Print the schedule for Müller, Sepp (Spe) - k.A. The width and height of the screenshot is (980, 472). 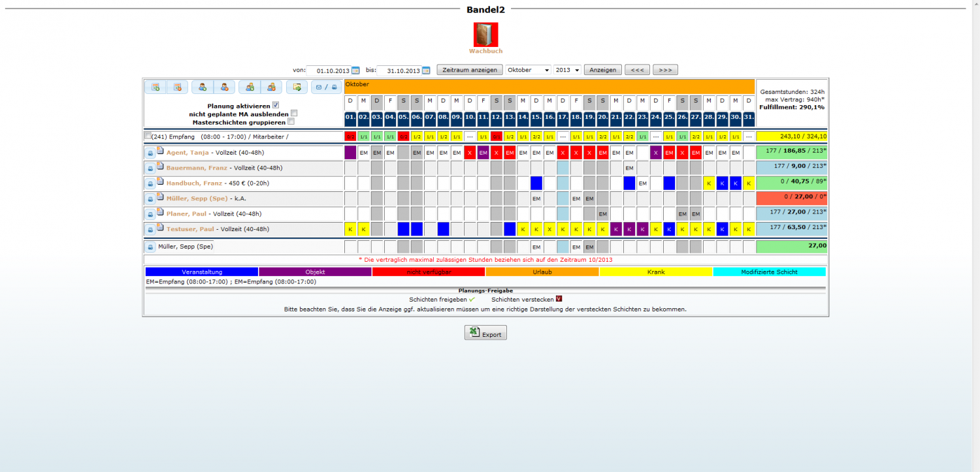click(150, 198)
